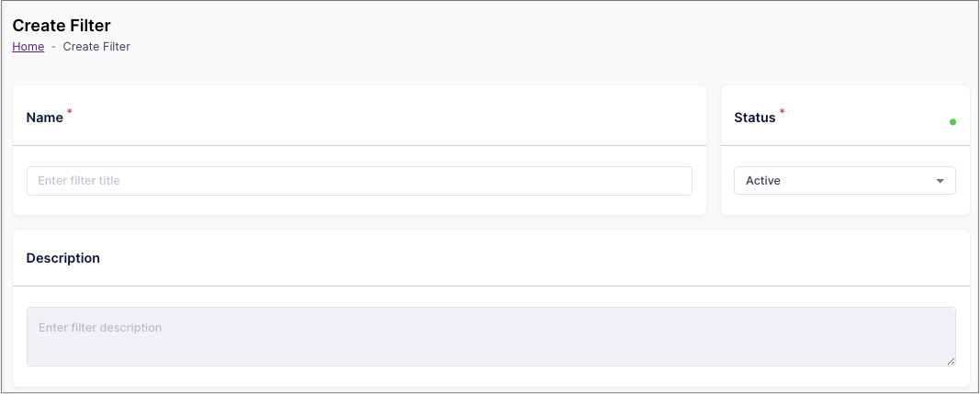Click the red asterisk beside Name
This screenshot has width=980, height=394.
point(70,112)
